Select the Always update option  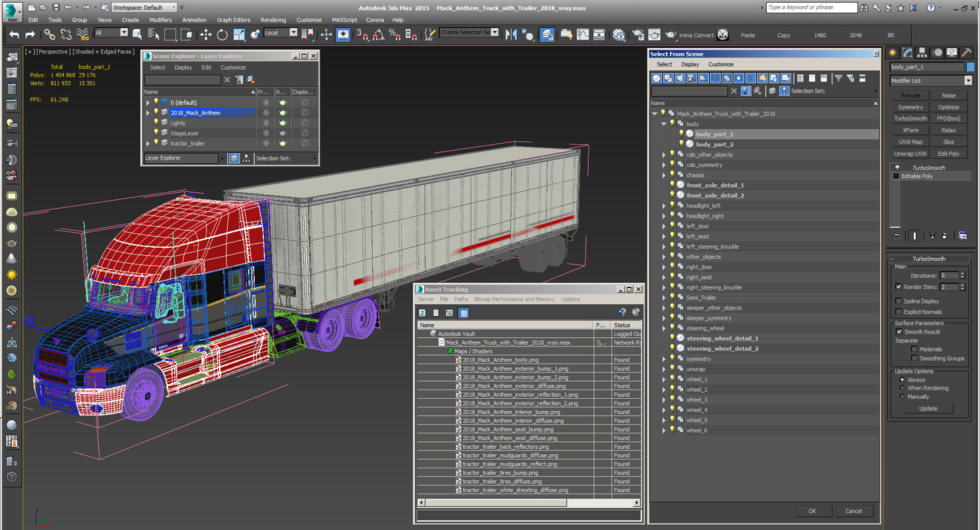point(902,380)
